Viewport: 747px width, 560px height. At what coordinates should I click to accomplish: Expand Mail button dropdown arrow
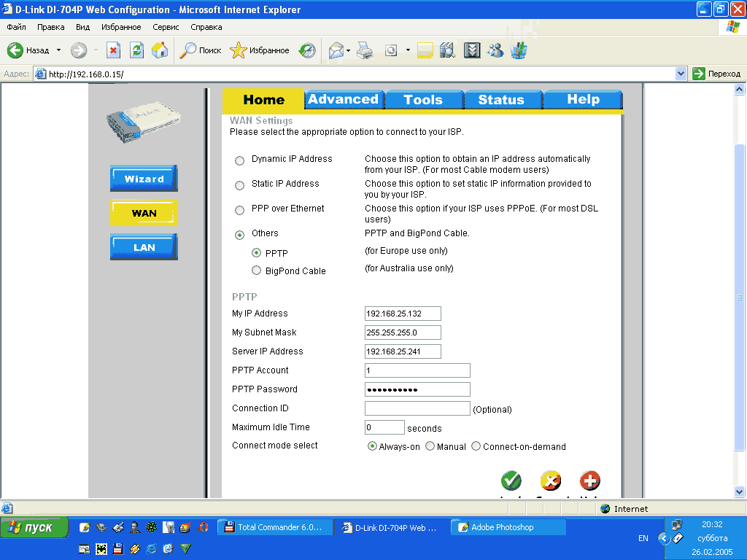click(348, 50)
